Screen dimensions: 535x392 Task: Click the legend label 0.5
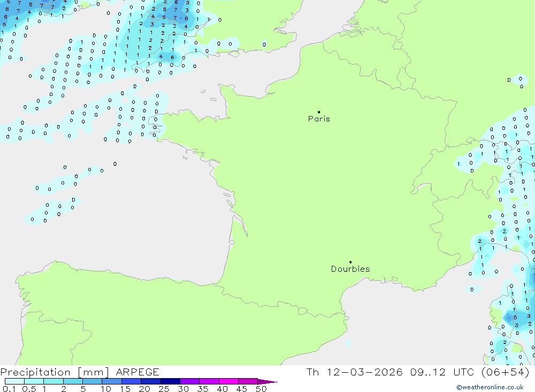tap(29, 389)
